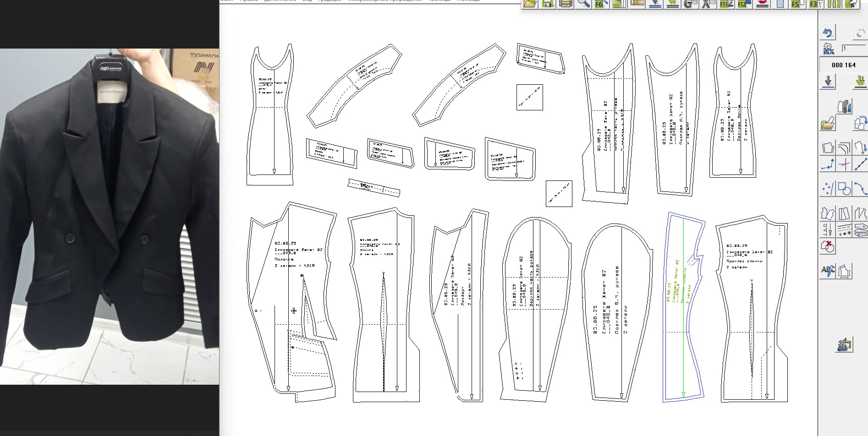The width and height of the screenshot is (868, 436).
Task: Select the parallel curve corner tool
Action: click(x=844, y=147)
